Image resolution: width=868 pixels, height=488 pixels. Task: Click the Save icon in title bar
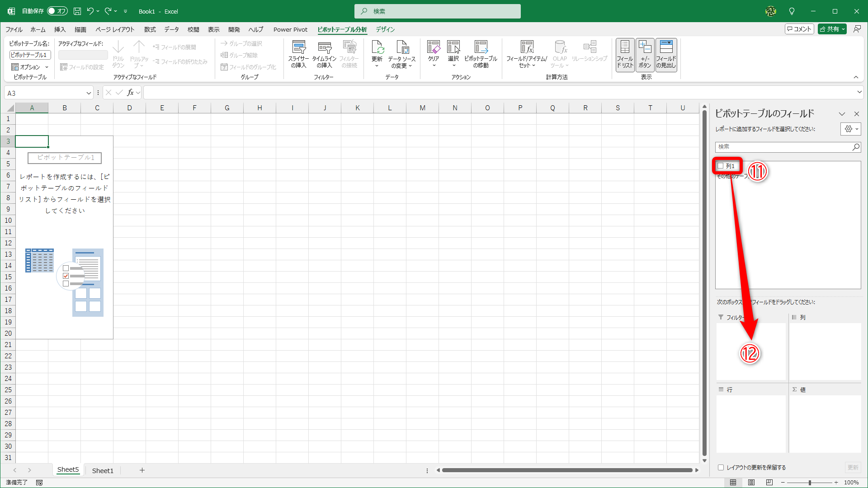77,11
